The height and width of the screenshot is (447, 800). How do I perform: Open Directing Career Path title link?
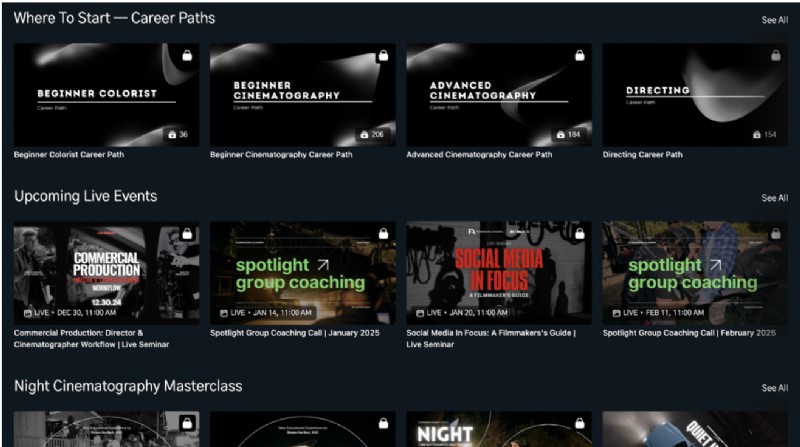(643, 155)
